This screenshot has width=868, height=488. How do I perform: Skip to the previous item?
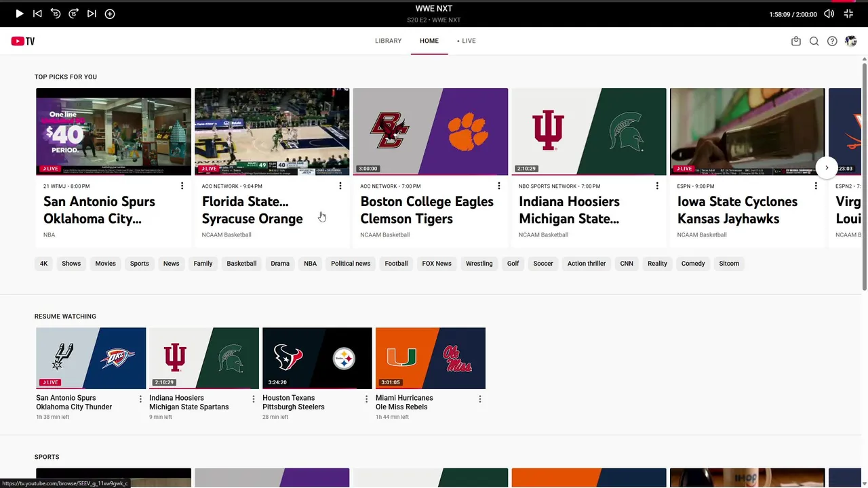[37, 14]
